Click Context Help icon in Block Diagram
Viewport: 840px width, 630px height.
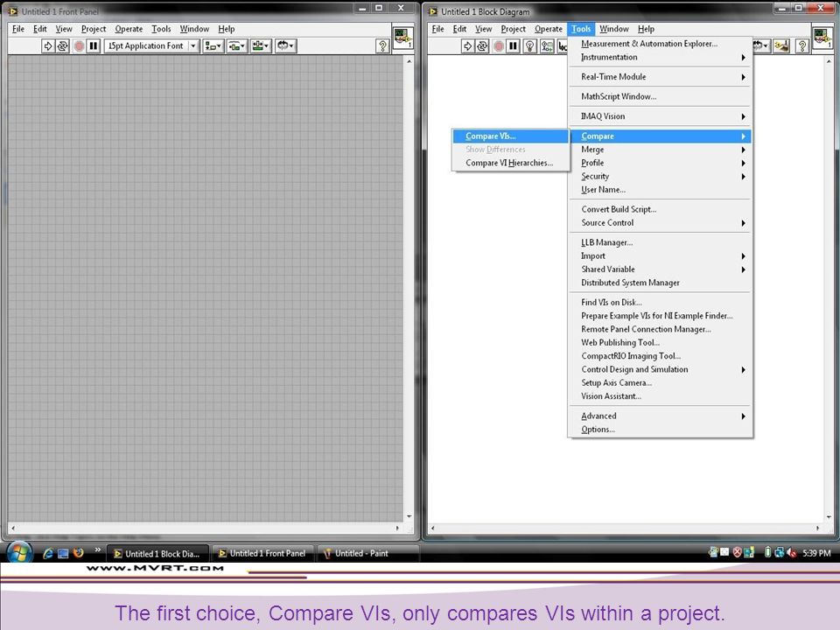802,46
